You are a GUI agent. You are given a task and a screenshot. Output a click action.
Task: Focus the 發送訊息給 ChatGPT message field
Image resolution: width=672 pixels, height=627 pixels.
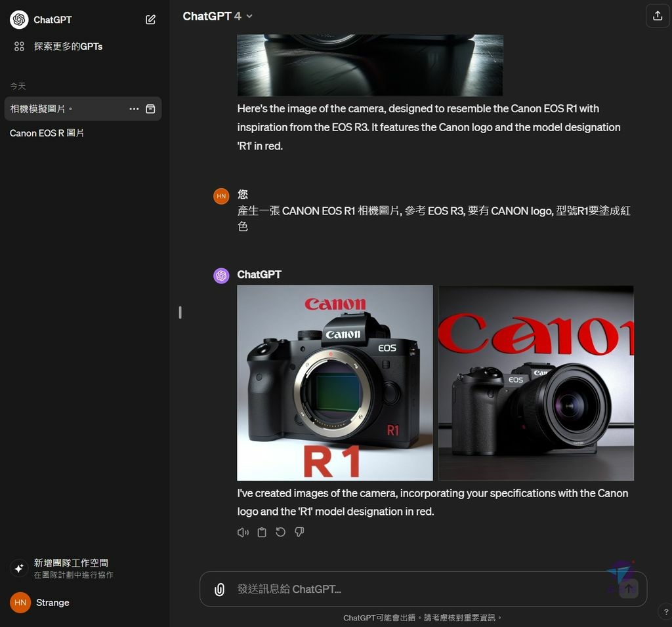423,590
